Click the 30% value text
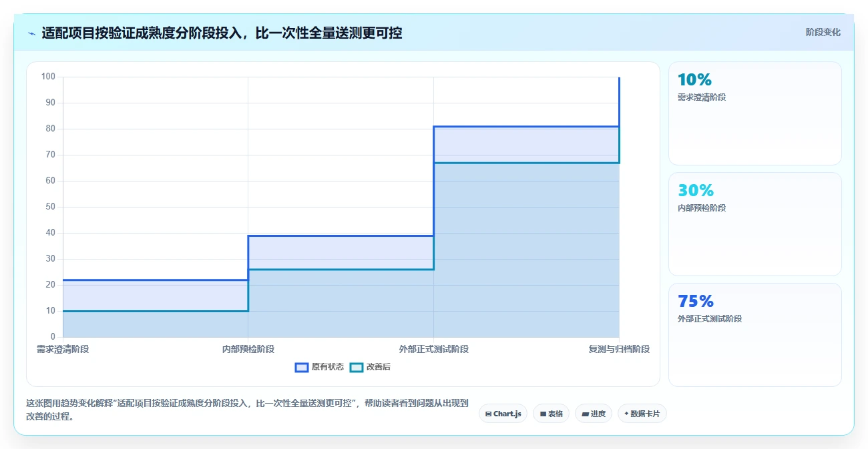This screenshot has width=868, height=449. [696, 191]
